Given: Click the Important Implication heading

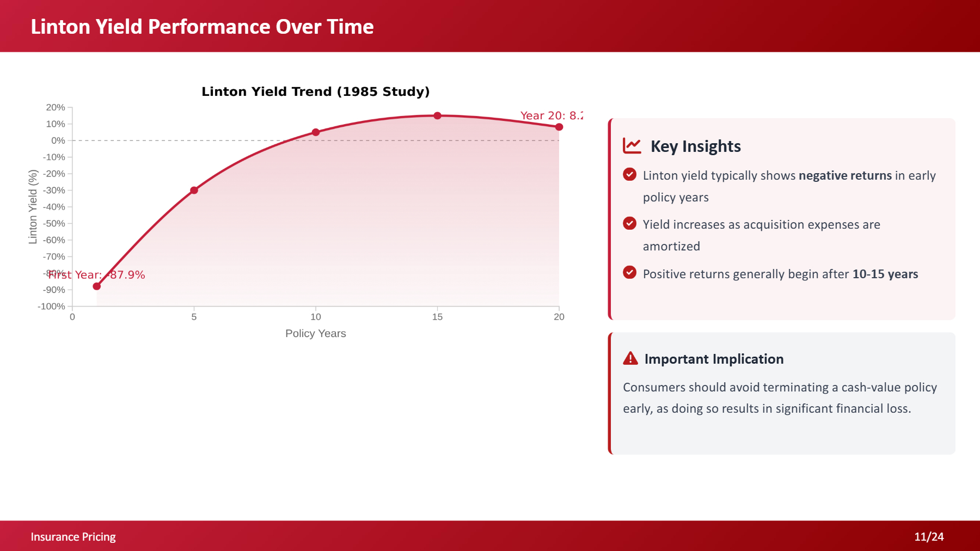Looking at the screenshot, I should tap(714, 359).
